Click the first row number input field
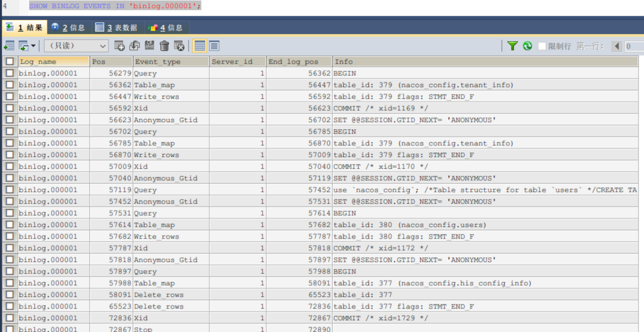 point(634,46)
